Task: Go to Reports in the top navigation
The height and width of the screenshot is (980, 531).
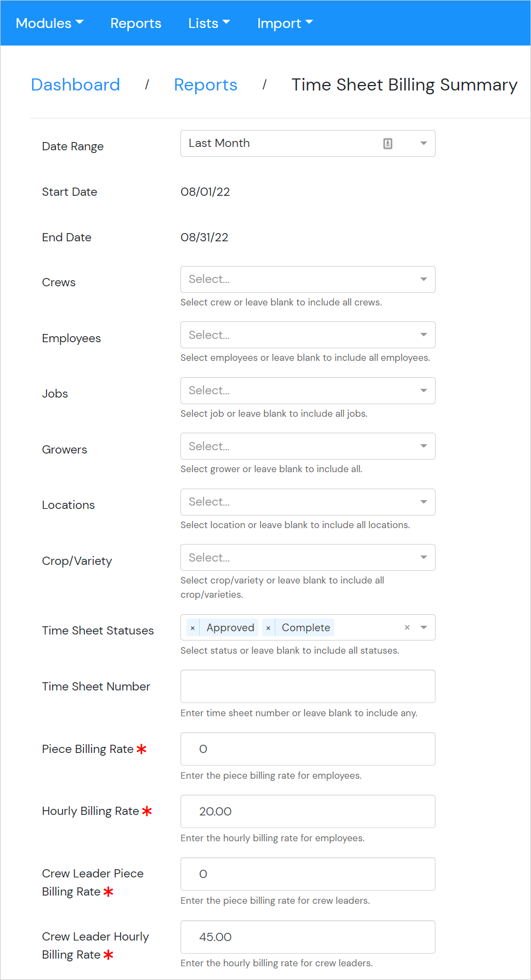Action: click(135, 23)
